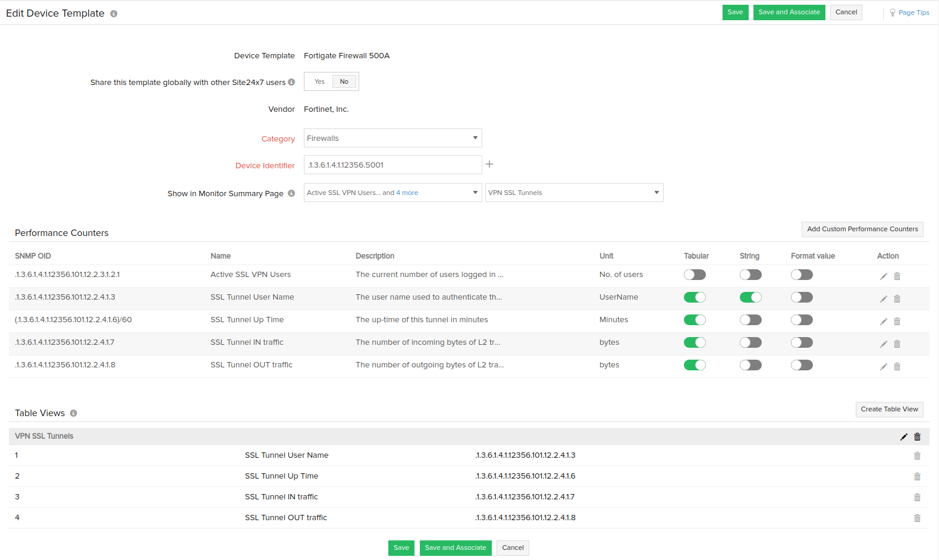The height and width of the screenshot is (560, 939).
Task: Edit the VPN SSL Tunnels table view
Action: [x=903, y=437]
